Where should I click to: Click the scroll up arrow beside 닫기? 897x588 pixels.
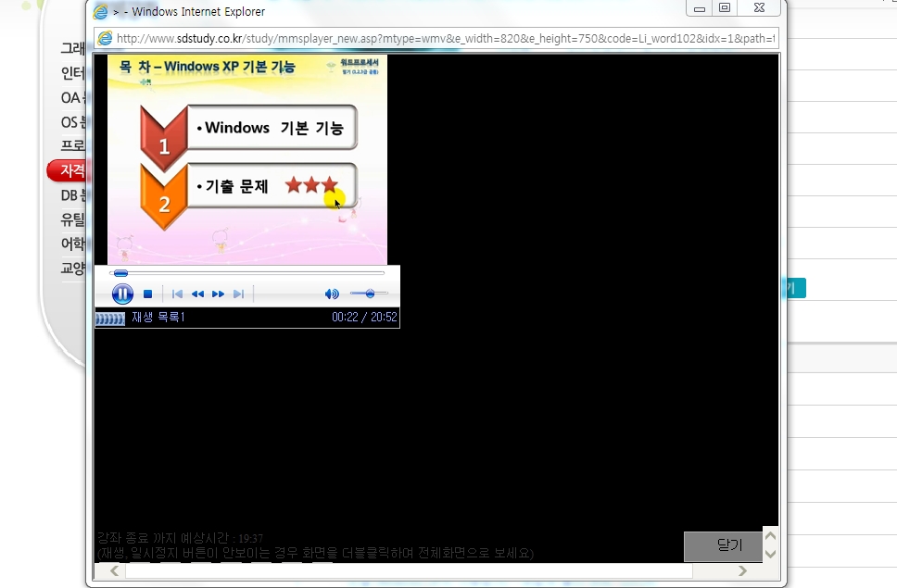[x=771, y=536]
